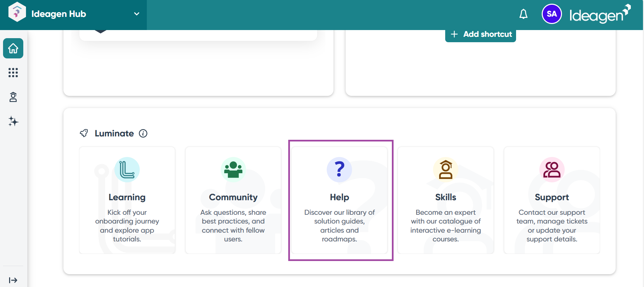Open the Support card
The image size is (644, 287).
552,200
